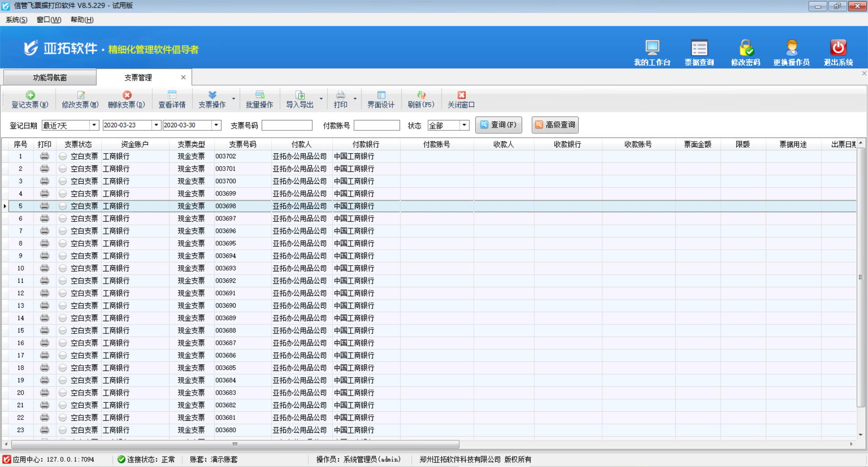This screenshot has width=868, height=467.
Task: Click 付款银行 column header
Action: pos(366,144)
